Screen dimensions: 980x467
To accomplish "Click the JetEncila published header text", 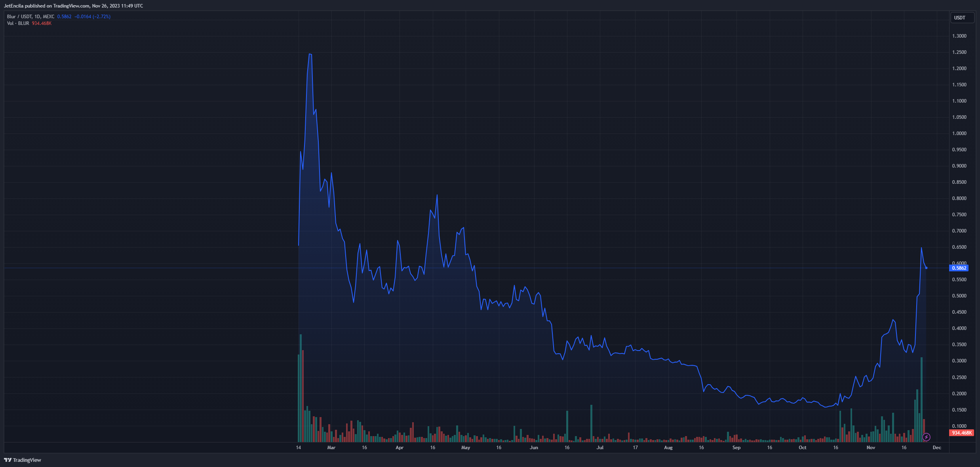I will pyautogui.click(x=73, y=6).
